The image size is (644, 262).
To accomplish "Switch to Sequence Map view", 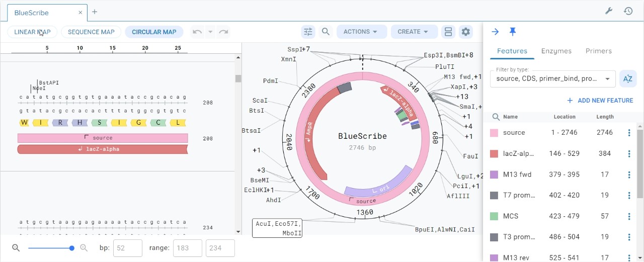I will coord(91,32).
